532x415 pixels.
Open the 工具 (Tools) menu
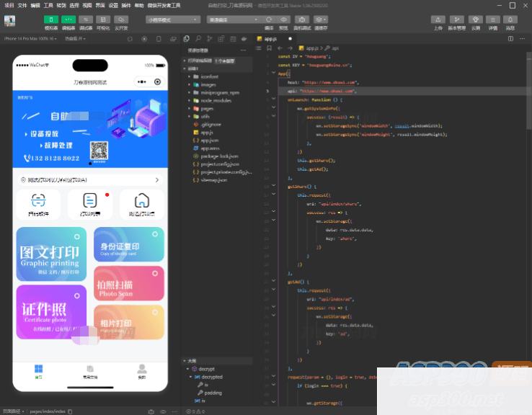48,5
